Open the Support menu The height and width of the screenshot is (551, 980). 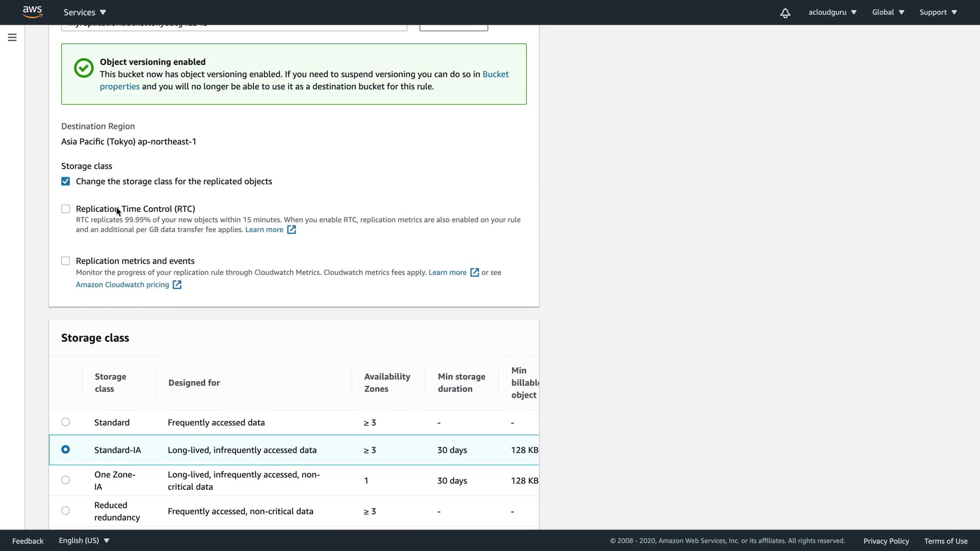pos(938,12)
